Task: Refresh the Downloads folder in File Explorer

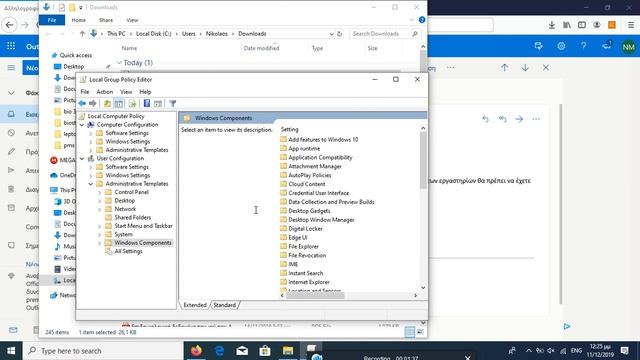Action: (340, 34)
